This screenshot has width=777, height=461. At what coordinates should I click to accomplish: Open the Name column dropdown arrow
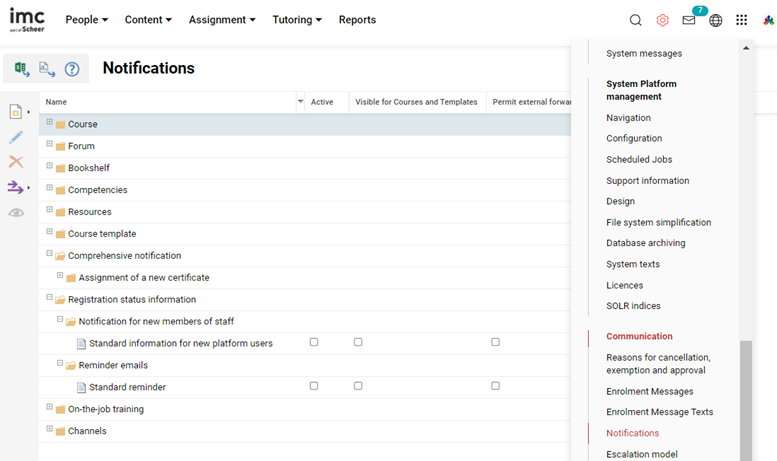pyautogui.click(x=300, y=102)
